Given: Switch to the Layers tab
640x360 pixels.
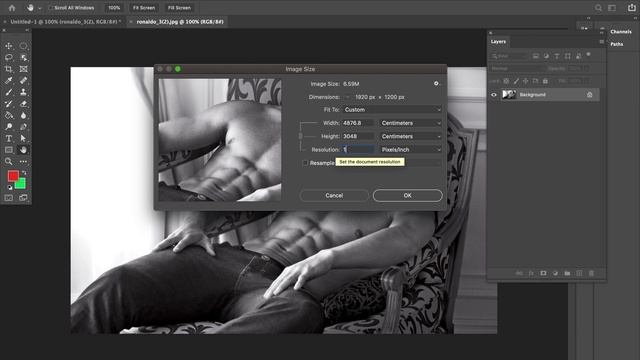Looking at the screenshot, I should (498, 42).
